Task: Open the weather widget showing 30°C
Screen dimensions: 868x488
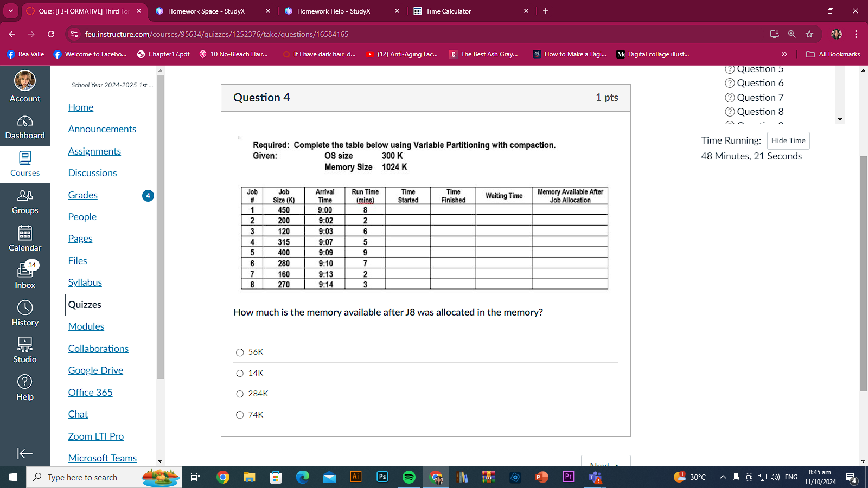Action: pyautogui.click(x=690, y=477)
